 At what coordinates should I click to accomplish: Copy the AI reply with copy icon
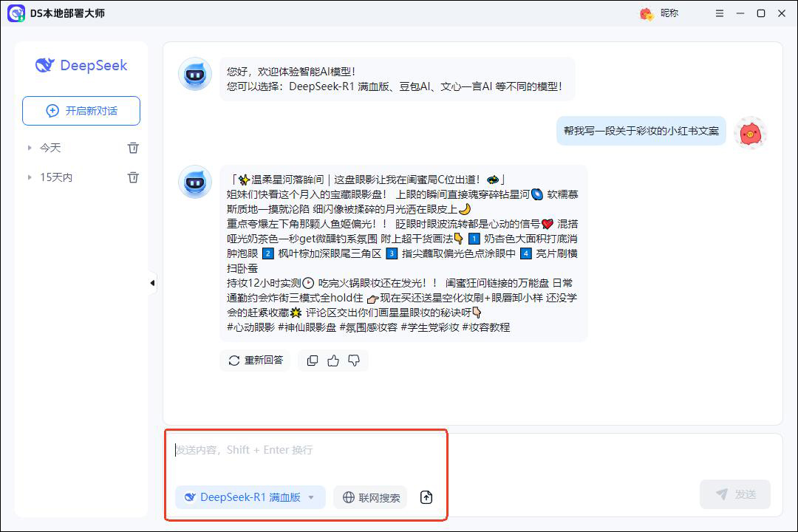click(x=313, y=361)
